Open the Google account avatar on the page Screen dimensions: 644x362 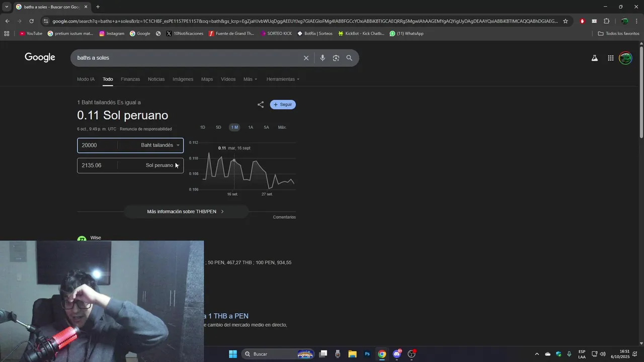625,58
